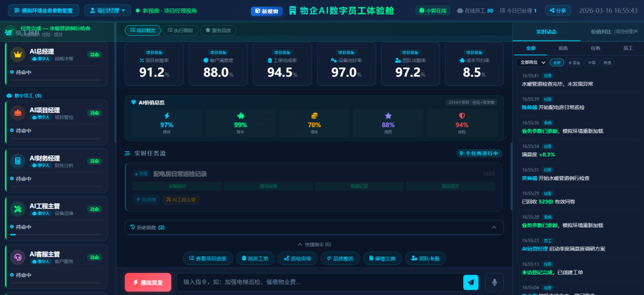Image resolution: width=644 pixels, height=295 pixels.
Task: Click the 客户满意度 88.0% card
Action: 218,64
